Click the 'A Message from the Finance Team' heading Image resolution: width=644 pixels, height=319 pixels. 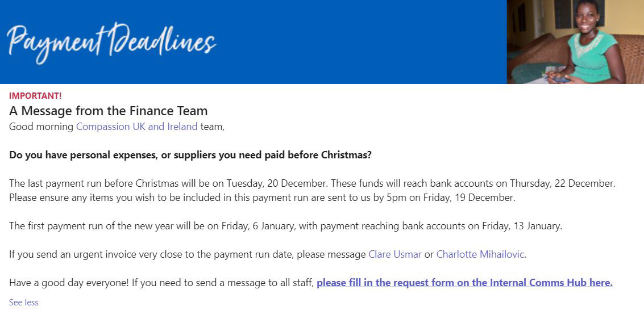(109, 111)
